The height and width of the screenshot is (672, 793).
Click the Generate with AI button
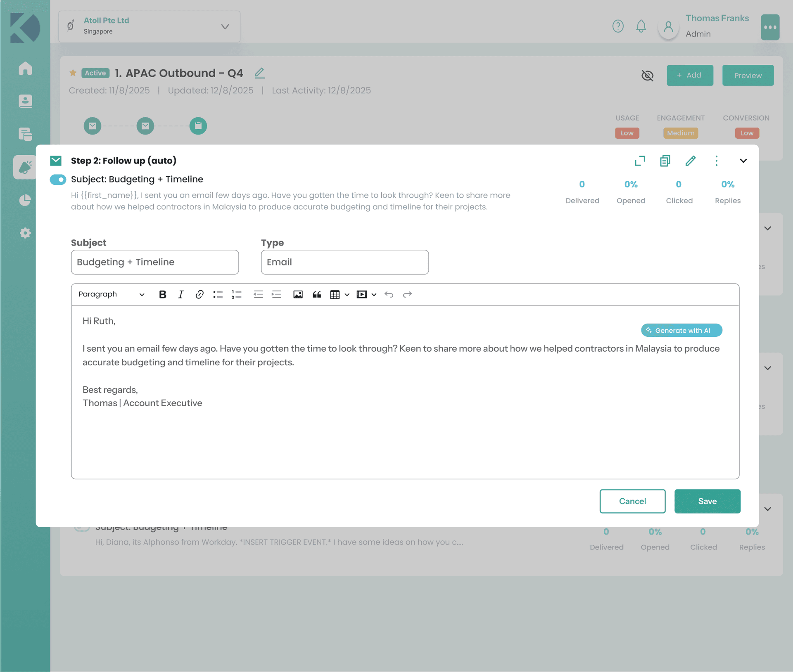(x=681, y=330)
